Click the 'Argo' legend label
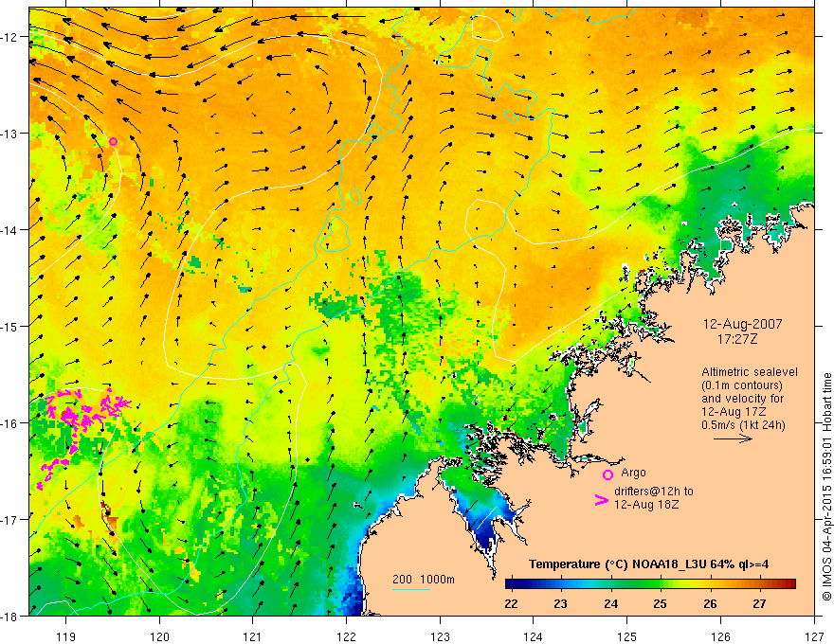 (x=633, y=473)
